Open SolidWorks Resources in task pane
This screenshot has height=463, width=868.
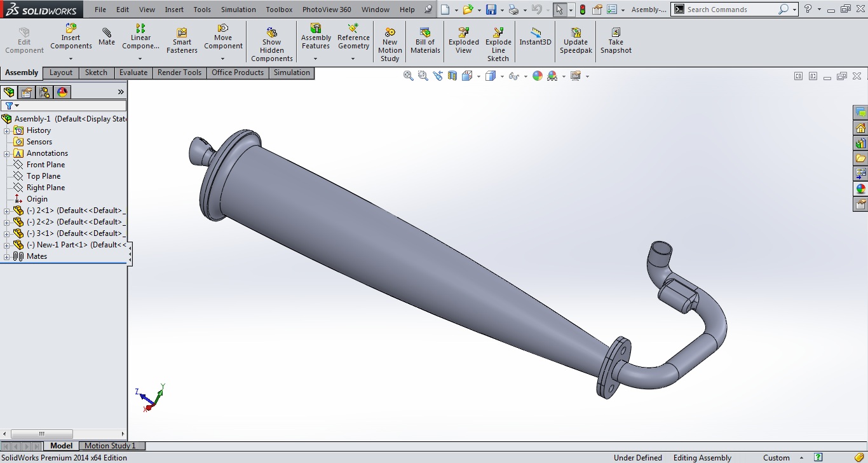click(861, 128)
